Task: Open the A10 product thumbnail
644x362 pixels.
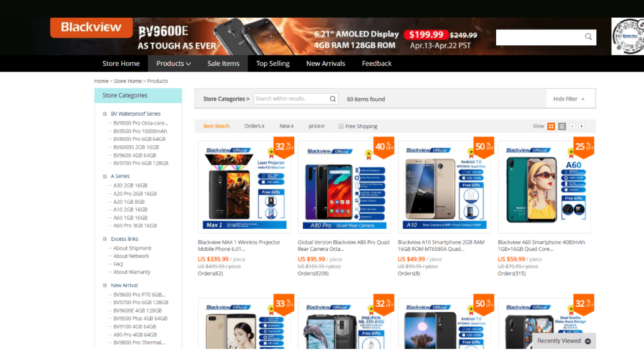Action: click(x=445, y=187)
